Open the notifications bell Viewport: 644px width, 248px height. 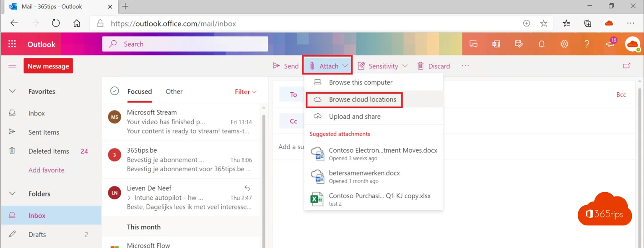tap(542, 44)
